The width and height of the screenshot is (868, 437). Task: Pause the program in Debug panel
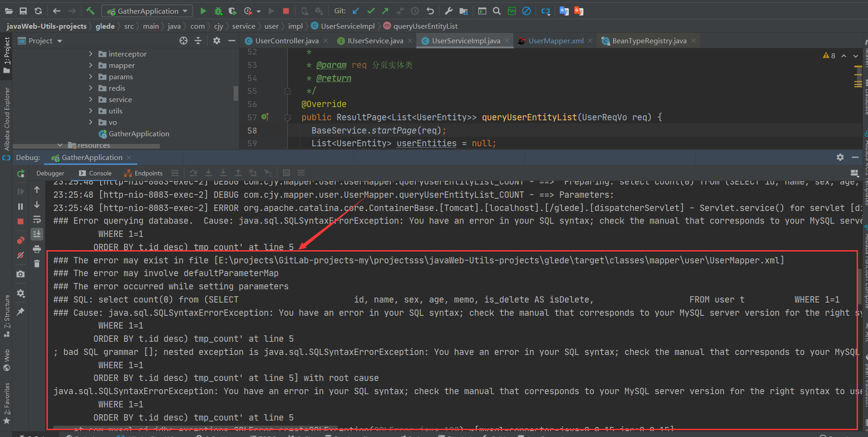pyautogui.click(x=20, y=206)
